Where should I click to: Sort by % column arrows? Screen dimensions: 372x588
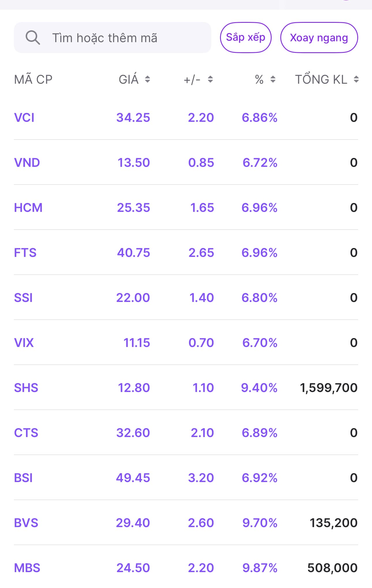pos(273,79)
